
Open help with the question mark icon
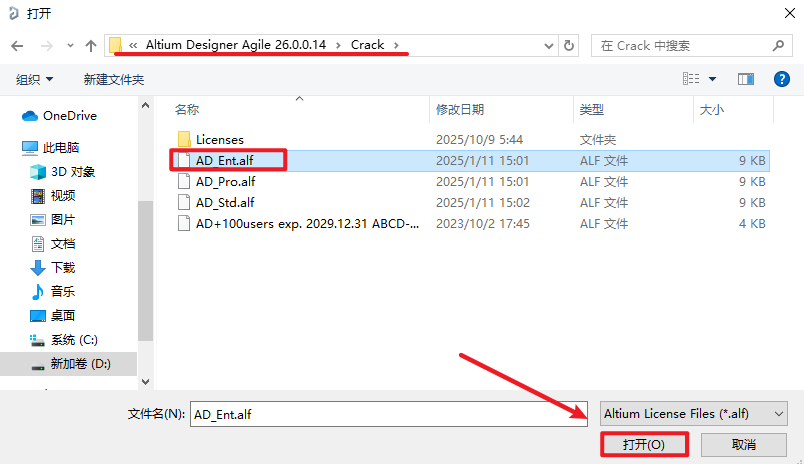779,79
